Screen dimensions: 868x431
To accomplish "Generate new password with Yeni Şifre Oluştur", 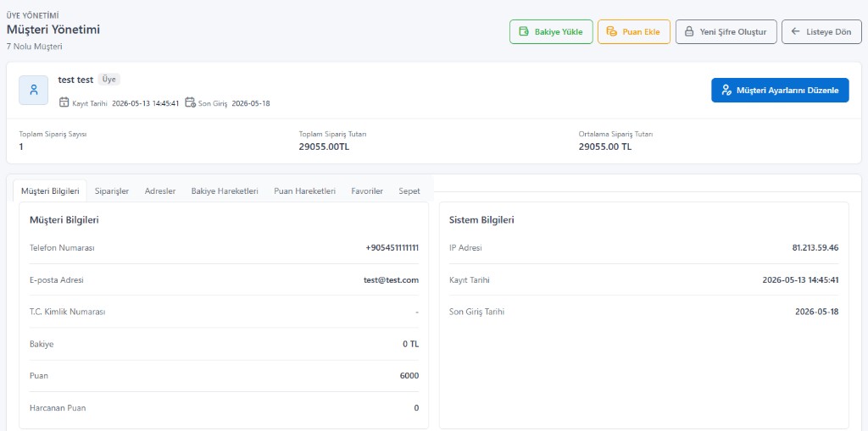I will click(x=726, y=31).
